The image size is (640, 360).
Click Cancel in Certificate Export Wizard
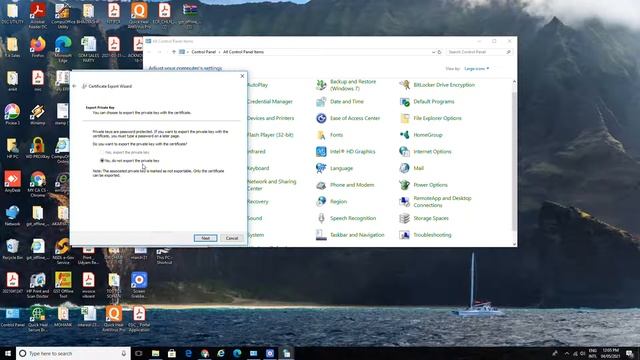(232, 238)
